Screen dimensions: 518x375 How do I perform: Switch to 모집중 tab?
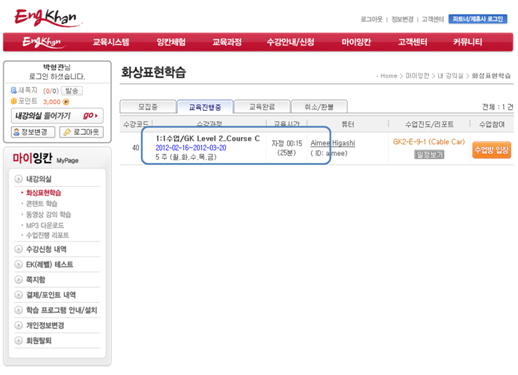click(148, 107)
